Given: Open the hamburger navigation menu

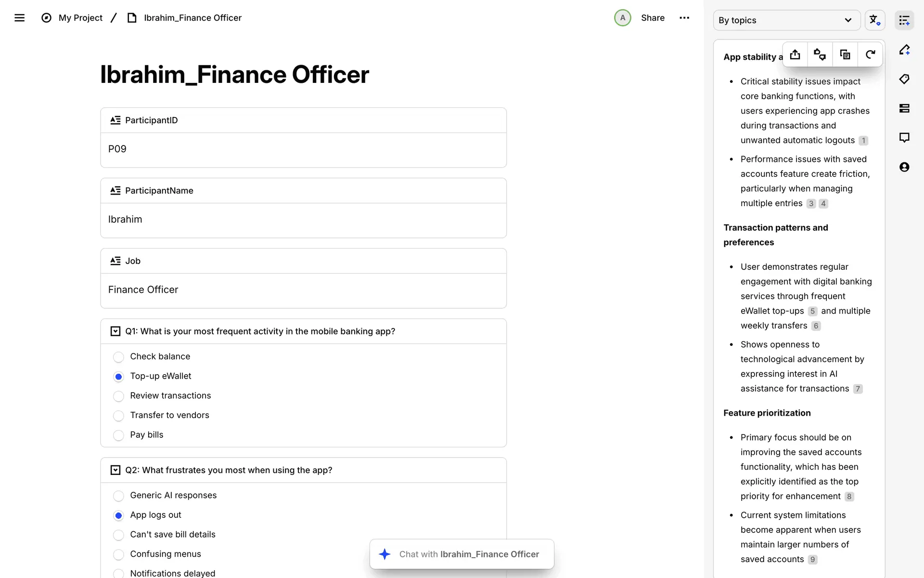Looking at the screenshot, I should tap(19, 18).
